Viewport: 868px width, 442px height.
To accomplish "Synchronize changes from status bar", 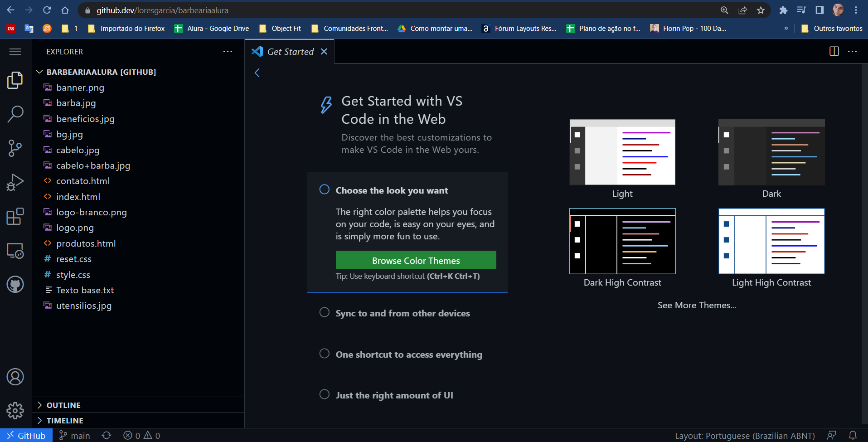I will point(107,436).
